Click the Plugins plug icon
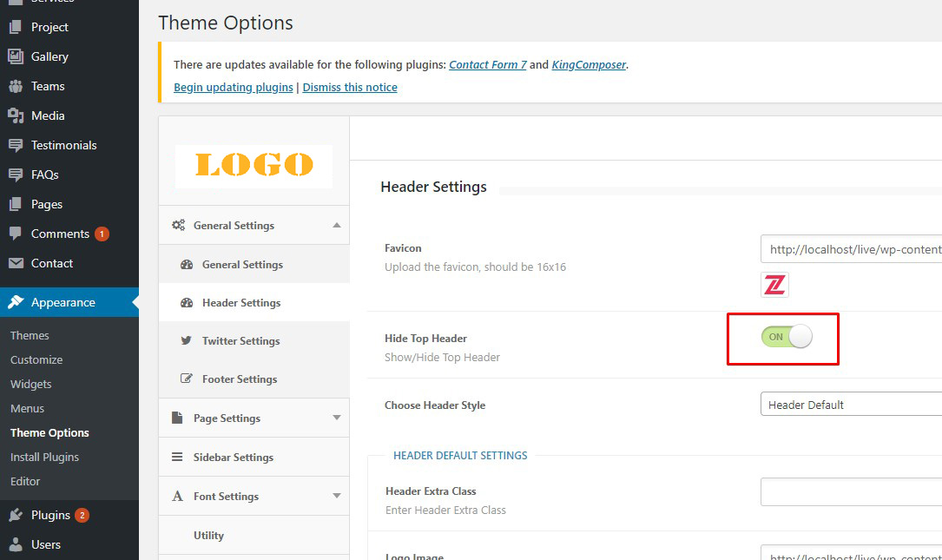The image size is (942, 560). [x=16, y=515]
